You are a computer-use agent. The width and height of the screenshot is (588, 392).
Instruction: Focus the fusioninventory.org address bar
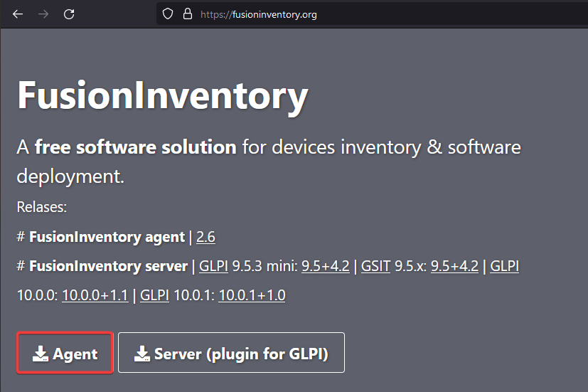tap(356, 14)
